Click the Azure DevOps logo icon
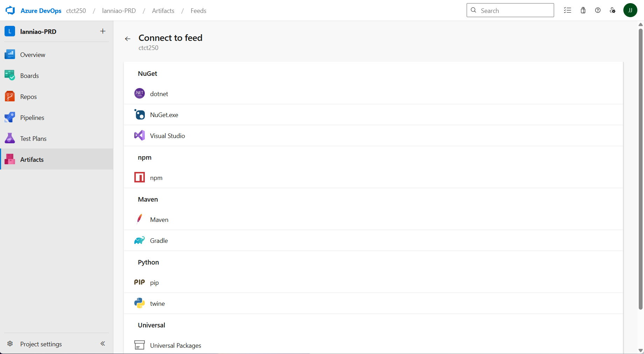The image size is (644, 354). (10, 10)
